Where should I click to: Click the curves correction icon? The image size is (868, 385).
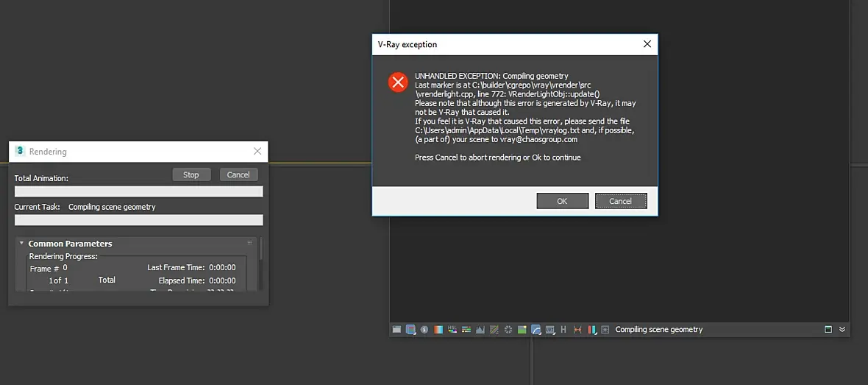(494, 329)
